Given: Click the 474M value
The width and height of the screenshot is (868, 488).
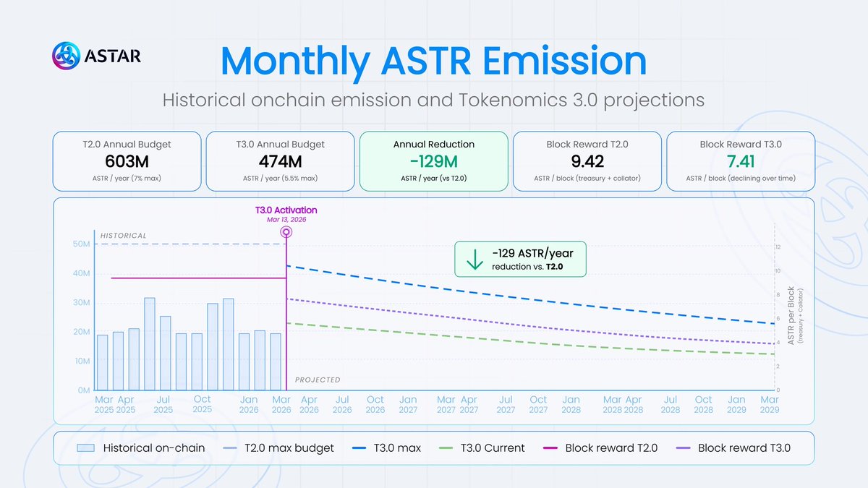Looking at the screenshot, I should click(x=281, y=160).
